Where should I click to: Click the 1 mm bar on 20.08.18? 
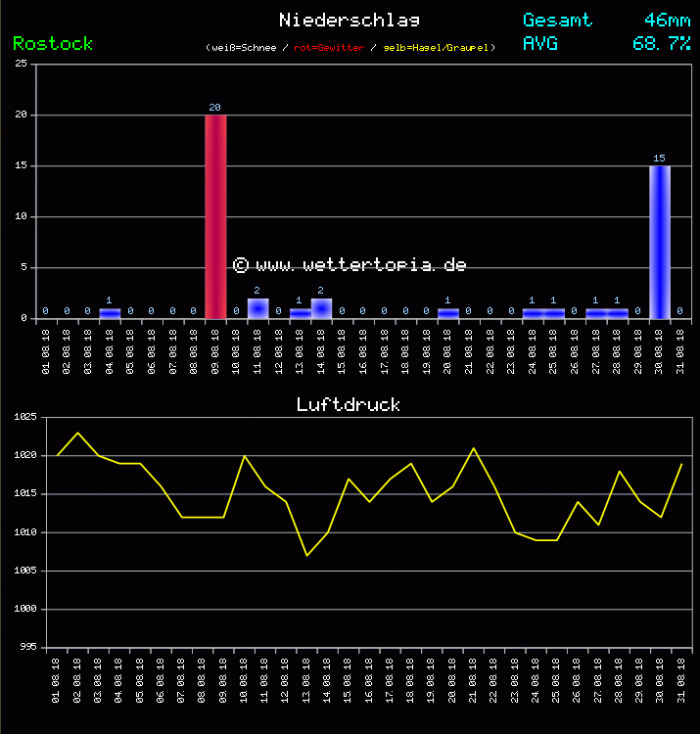(448, 313)
